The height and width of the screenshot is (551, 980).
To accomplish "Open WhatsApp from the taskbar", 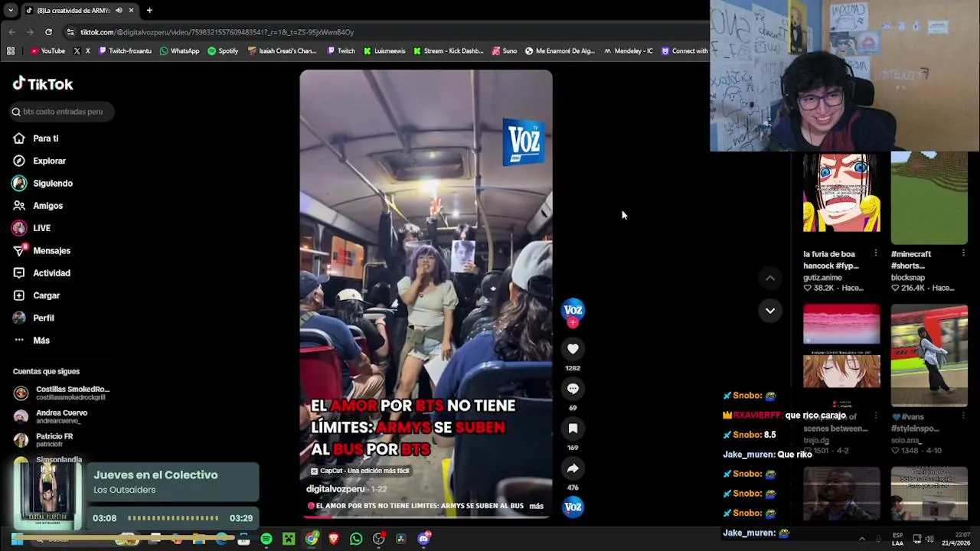I will pyautogui.click(x=356, y=539).
